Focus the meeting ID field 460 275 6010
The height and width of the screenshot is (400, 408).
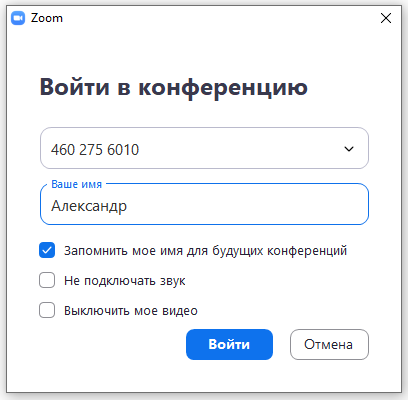[x=204, y=148]
